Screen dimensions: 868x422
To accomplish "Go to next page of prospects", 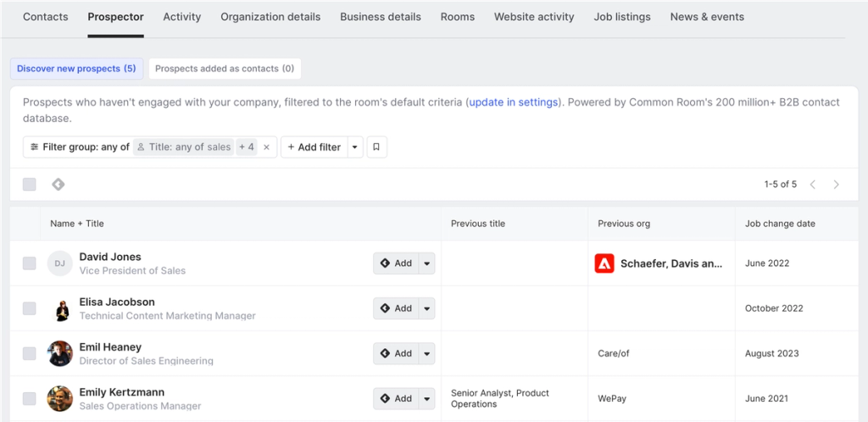I will coord(837,184).
